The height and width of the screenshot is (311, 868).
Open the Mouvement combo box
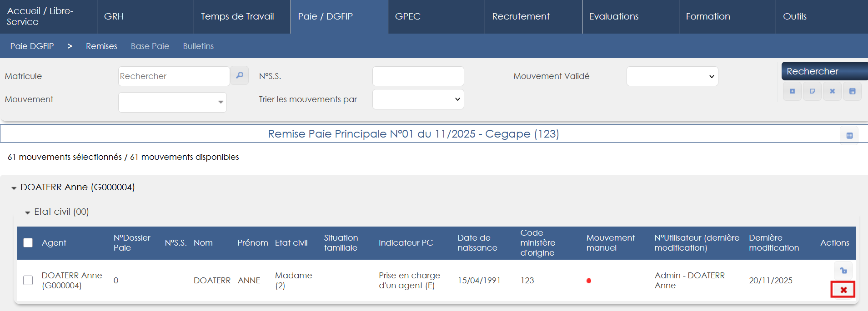tap(172, 102)
